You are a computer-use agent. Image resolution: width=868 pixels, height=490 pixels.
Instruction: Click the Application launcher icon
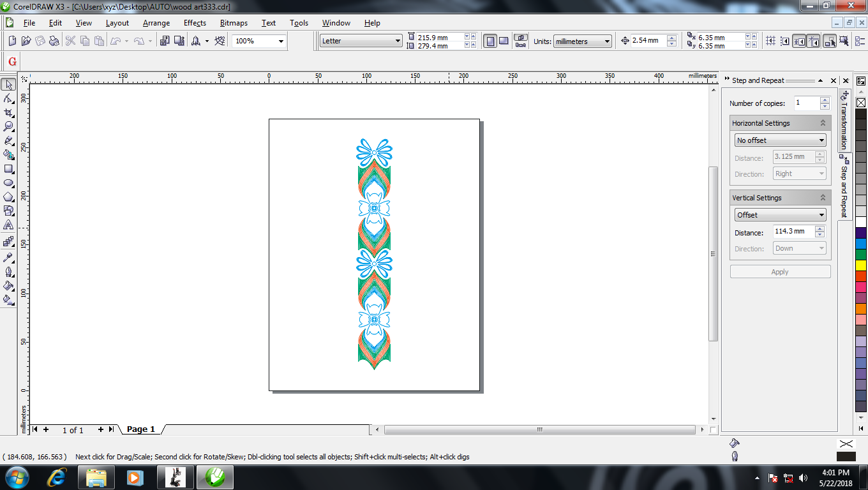[x=196, y=41]
